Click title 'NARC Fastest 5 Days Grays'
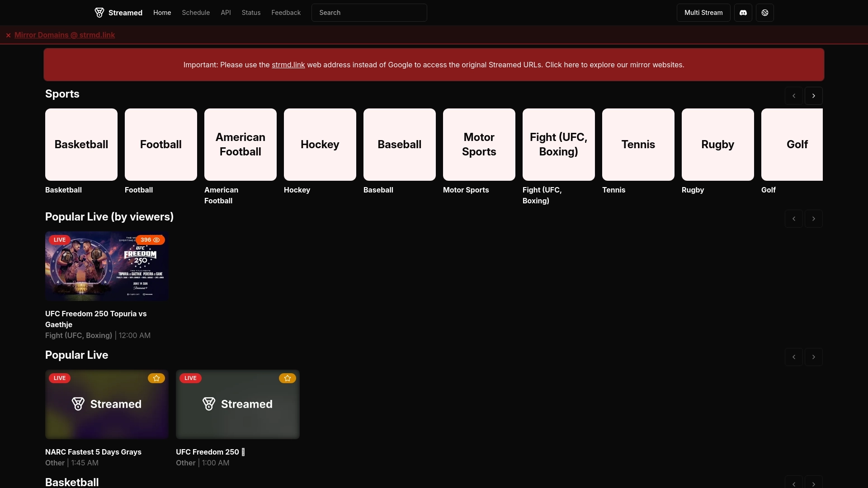 point(93,452)
